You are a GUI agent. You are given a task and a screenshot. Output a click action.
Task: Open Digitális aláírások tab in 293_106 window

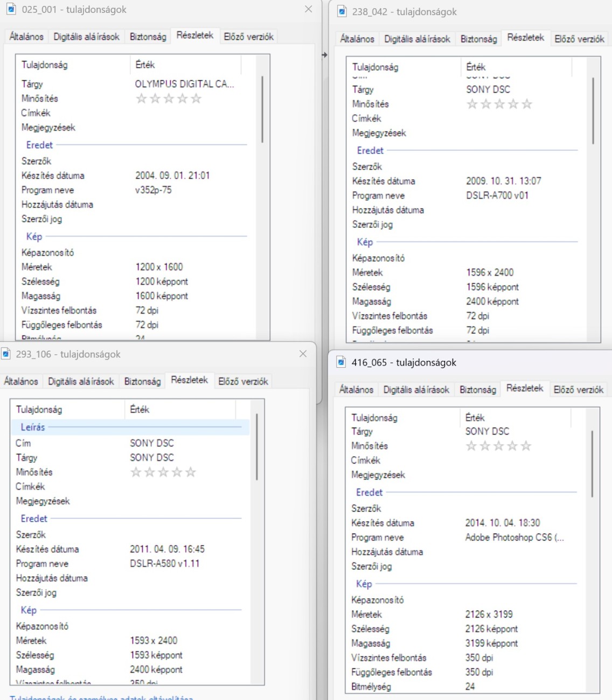tap(81, 381)
